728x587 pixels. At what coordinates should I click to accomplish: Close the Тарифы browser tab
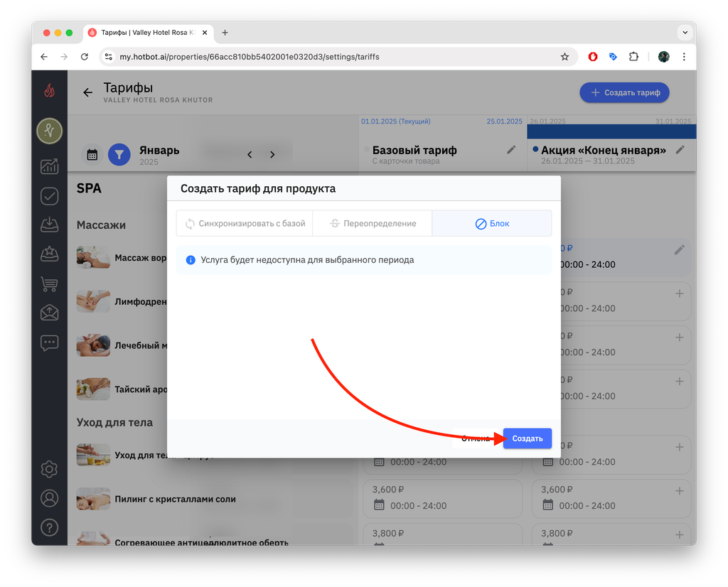pos(204,33)
